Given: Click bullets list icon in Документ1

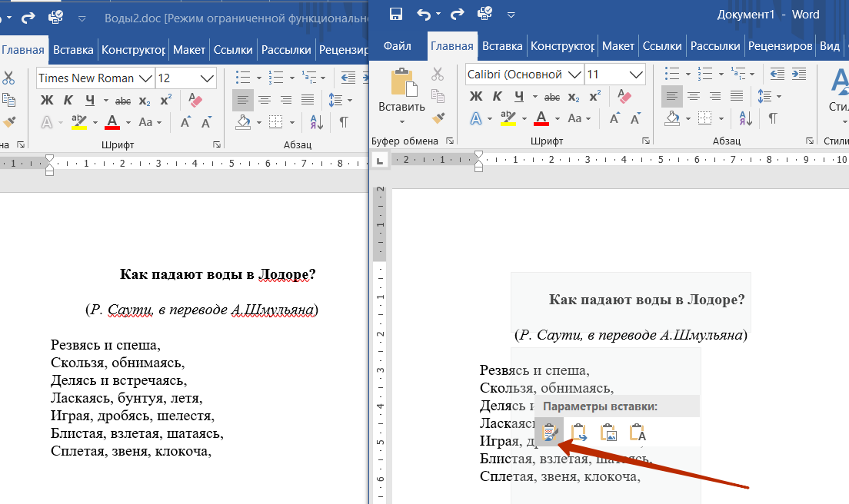Looking at the screenshot, I should (672, 74).
